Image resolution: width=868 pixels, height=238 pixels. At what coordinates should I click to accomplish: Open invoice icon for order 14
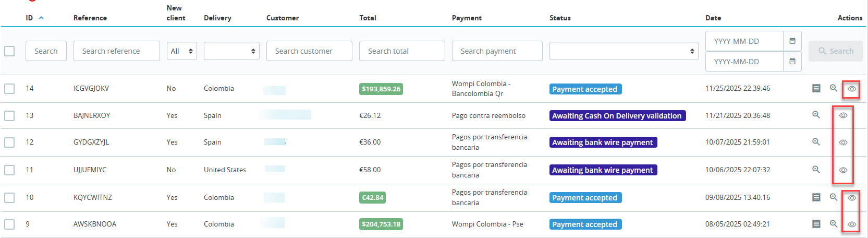[816, 88]
